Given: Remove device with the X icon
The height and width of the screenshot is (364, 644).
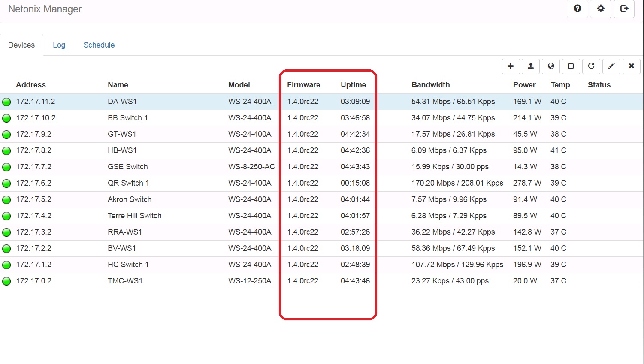Looking at the screenshot, I should coord(632,66).
